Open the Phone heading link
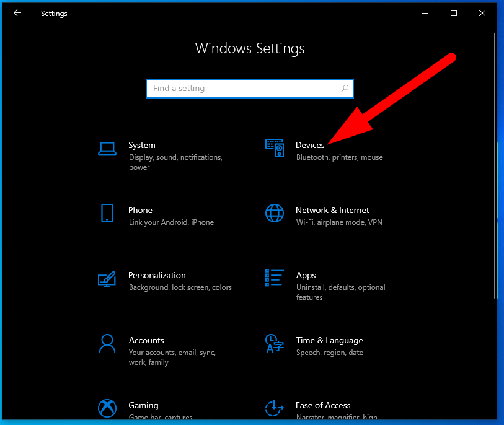The image size is (504, 425). pos(140,210)
